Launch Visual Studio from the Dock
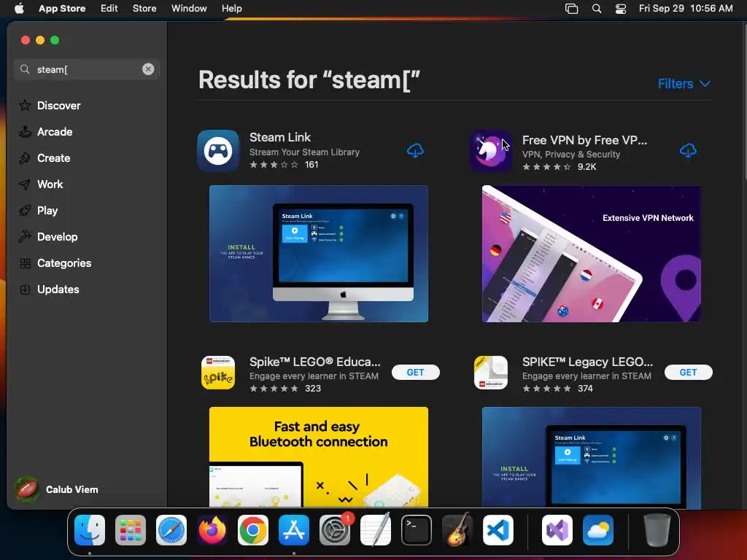The height and width of the screenshot is (560, 747). [557, 530]
